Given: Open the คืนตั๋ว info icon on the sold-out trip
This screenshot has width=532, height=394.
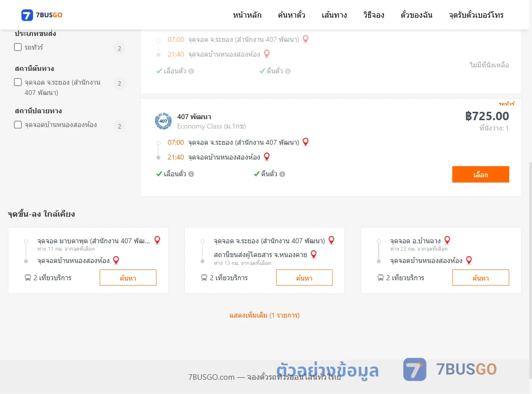Looking at the screenshot, I should click(288, 71).
